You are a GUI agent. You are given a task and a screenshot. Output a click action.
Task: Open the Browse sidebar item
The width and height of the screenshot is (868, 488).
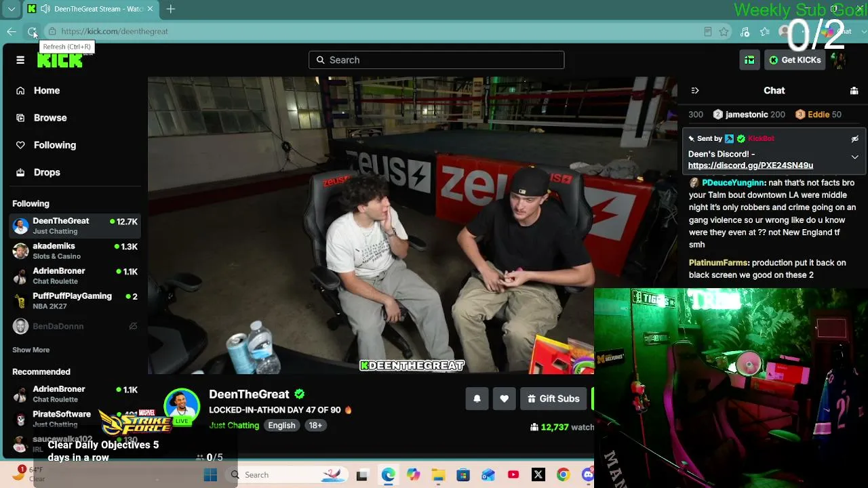pos(50,117)
